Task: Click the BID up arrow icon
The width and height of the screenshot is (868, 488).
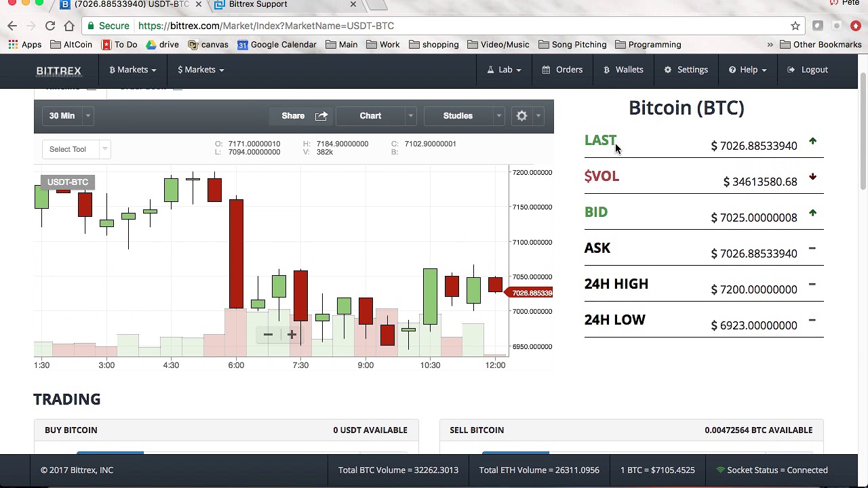Action: [812, 213]
